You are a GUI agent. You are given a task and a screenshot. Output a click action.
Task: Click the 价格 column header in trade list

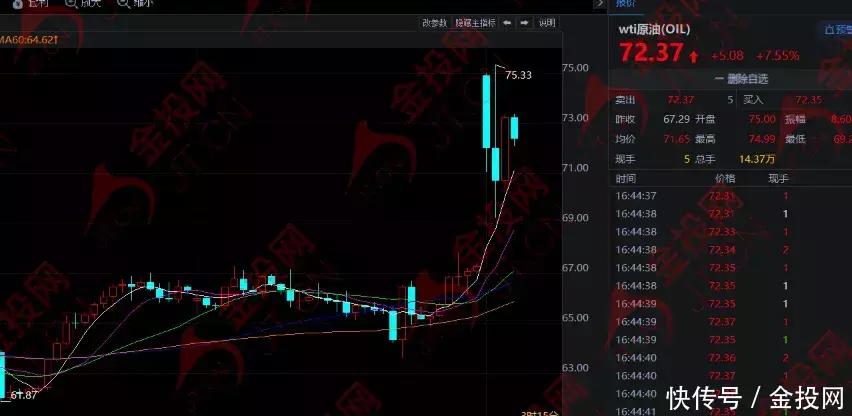[x=724, y=176]
